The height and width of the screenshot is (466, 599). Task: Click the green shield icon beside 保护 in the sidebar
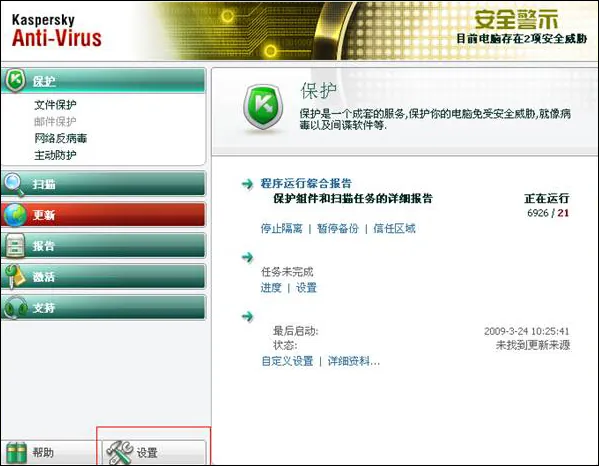(x=15, y=80)
